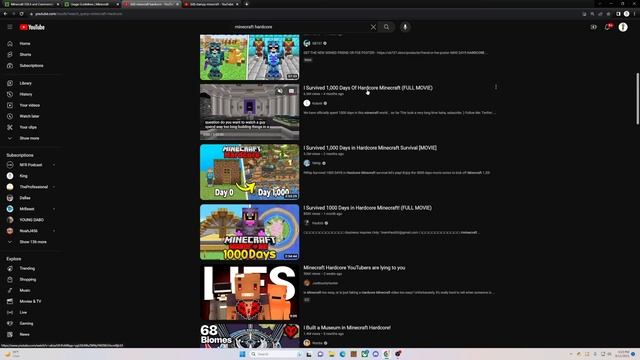
Task: Go back with browser back arrow
Action: pyautogui.click(x=5, y=14)
